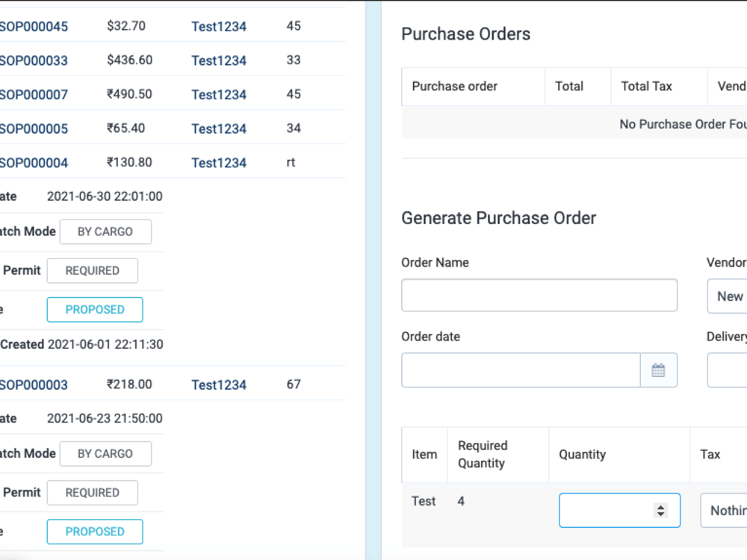The image size is (747, 560).
Task: Select the $436.60 amount cell
Action: click(x=129, y=60)
